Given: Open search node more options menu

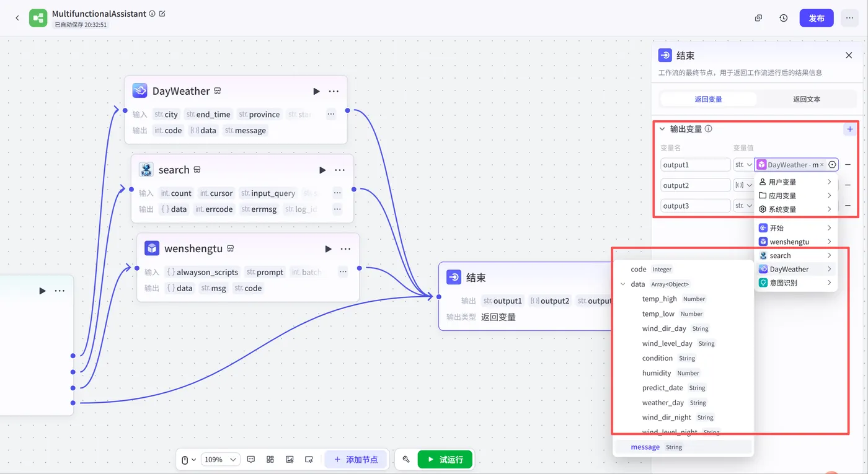Looking at the screenshot, I should point(340,170).
